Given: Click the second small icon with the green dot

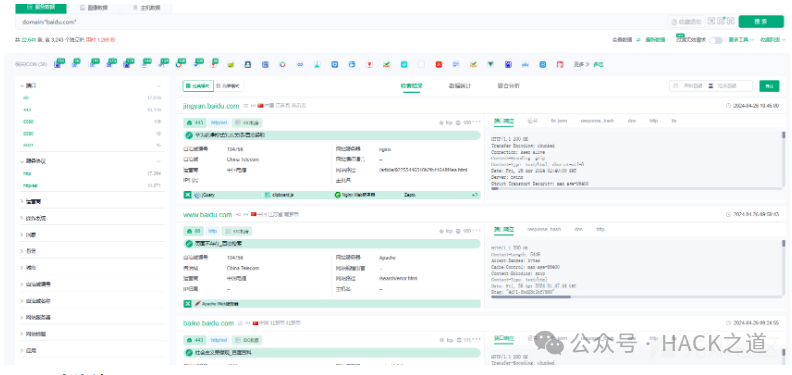Looking at the screenshot, I should (x=720, y=21).
